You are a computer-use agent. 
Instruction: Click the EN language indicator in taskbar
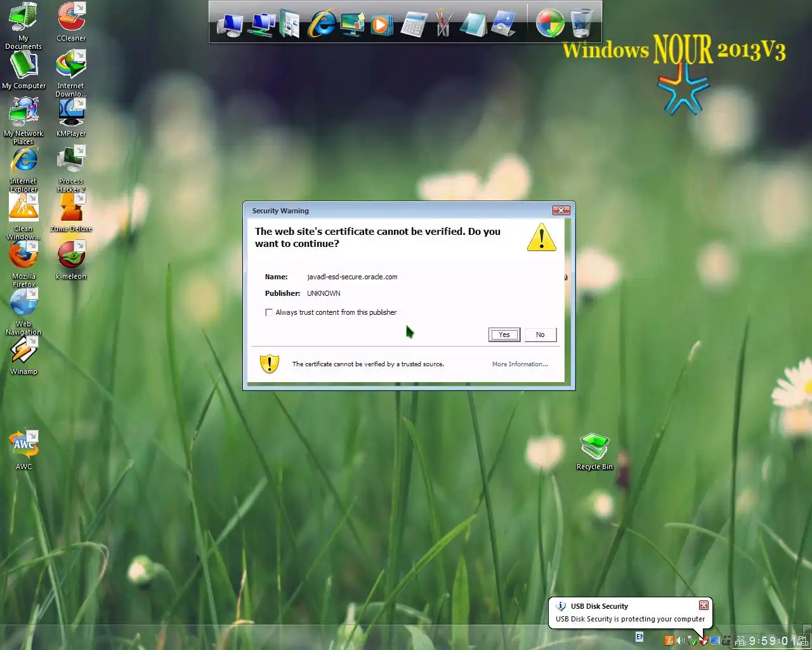coord(639,637)
